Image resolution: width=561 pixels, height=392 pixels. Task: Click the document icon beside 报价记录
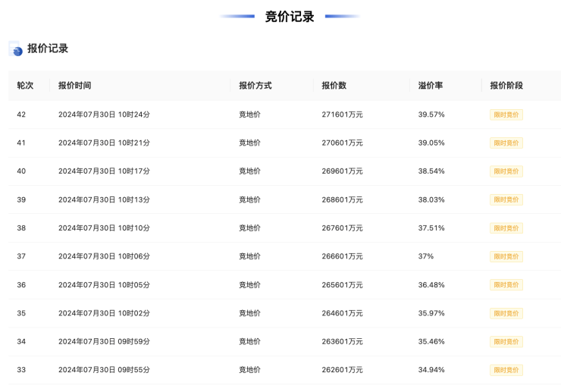(x=16, y=49)
